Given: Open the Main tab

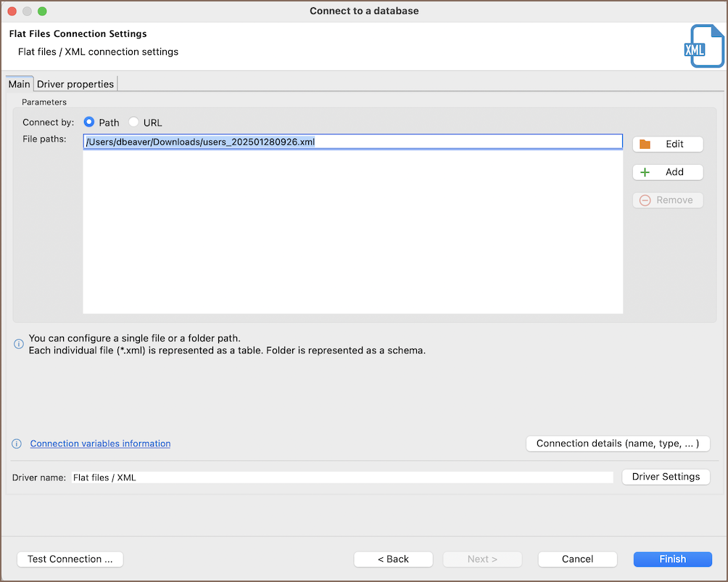Looking at the screenshot, I should [20, 84].
